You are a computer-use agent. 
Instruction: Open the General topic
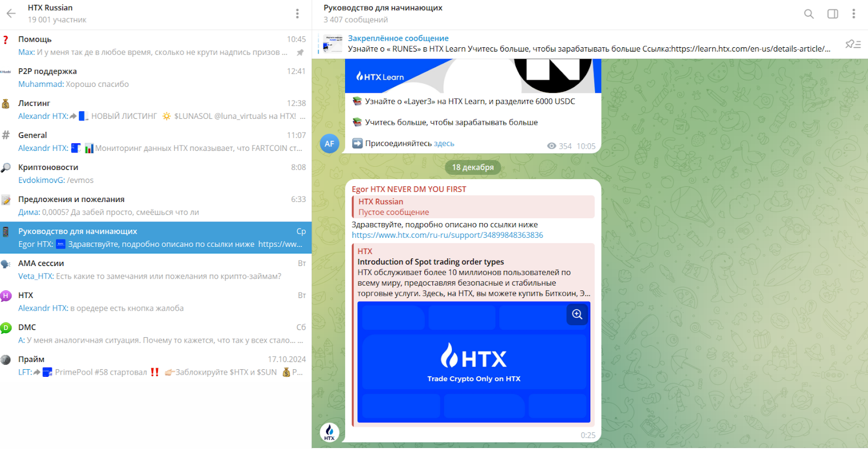coord(156,142)
